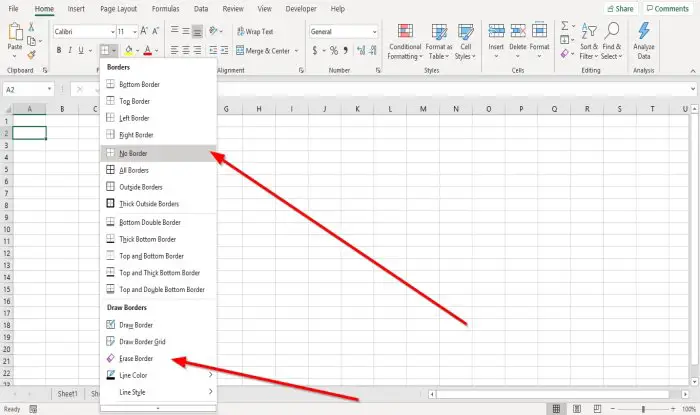The image size is (700, 415).
Task: Click the Format Painter brush icon
Action: pyautogui.click(x=31, y=55)
